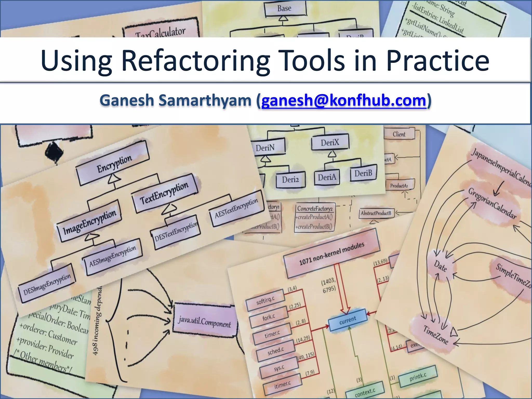
Task: Click the author name Ganesh Samarthyam
Action: 176,101
